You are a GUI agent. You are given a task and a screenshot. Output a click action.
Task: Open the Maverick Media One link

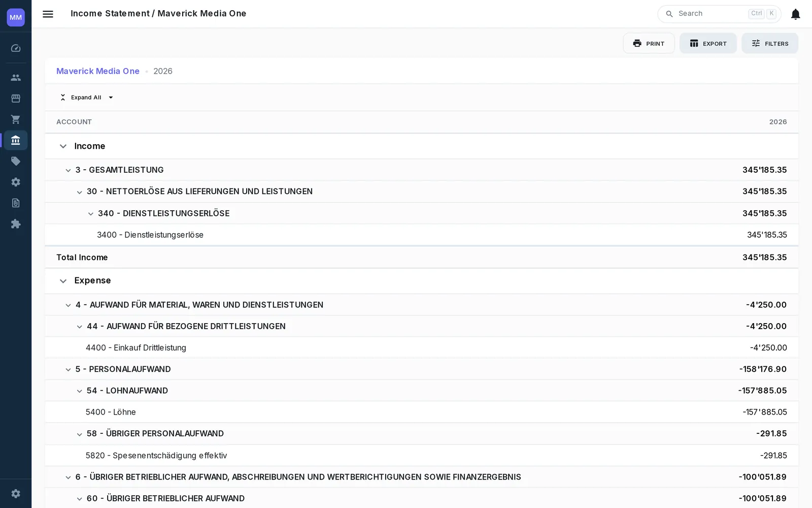point(98,71)
